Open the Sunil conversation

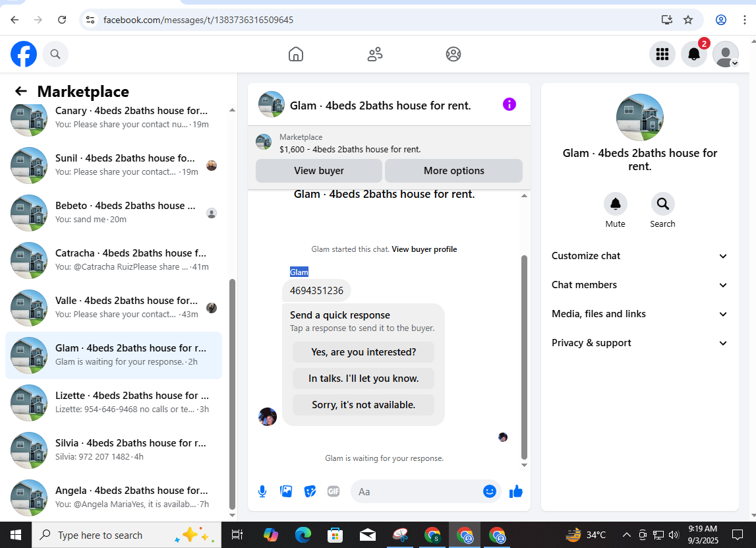[114, 165]
